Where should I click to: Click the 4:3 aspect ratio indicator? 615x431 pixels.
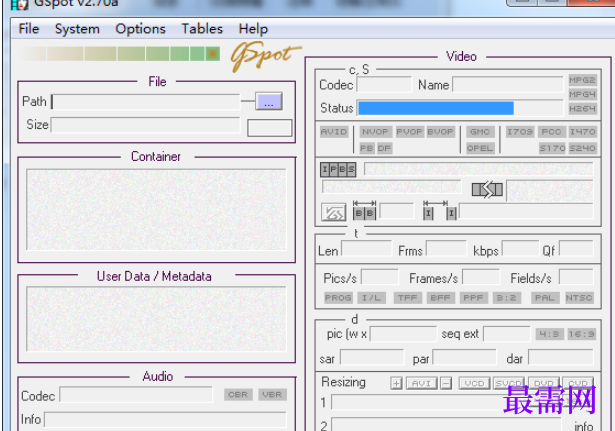pos(550,334)
